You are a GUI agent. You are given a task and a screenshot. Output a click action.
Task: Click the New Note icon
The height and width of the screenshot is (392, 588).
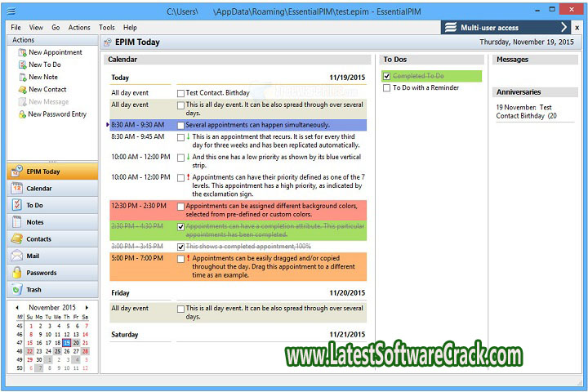click(21, 77)
